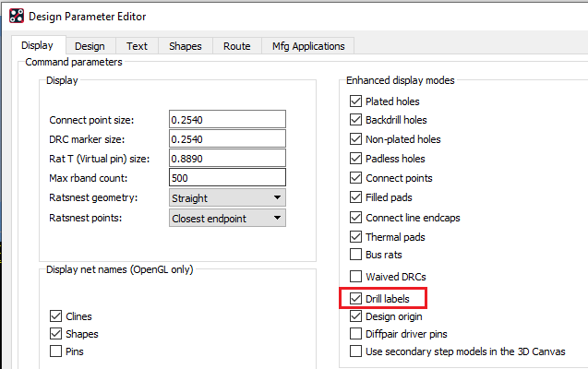Click the "Ratsnest geometry:" label
Screen dimensions: 588x369
(93, 197)
